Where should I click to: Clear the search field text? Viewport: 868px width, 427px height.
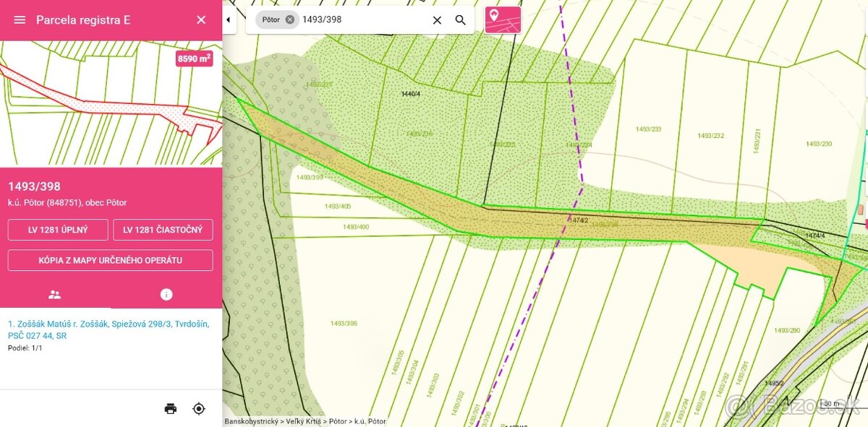(x=437, y=20)
